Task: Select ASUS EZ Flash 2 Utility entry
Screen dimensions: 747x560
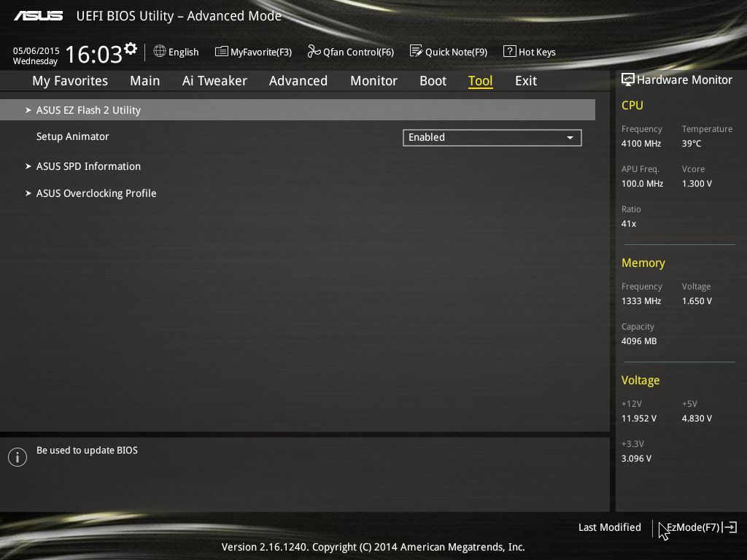Action: 298,110
